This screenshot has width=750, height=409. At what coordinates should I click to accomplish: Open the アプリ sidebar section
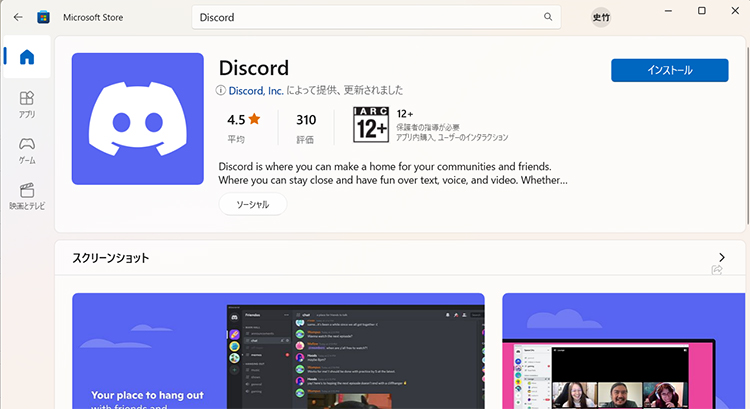tap(27, 104)
